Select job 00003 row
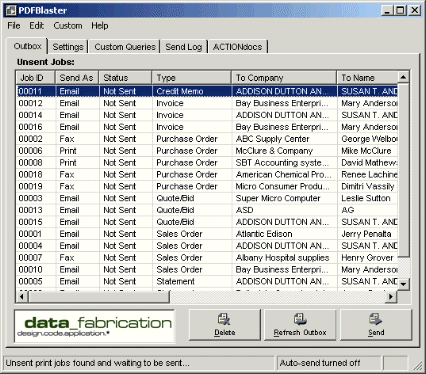The height and width of the screenshot is (374, 426). tap(207, 198)
